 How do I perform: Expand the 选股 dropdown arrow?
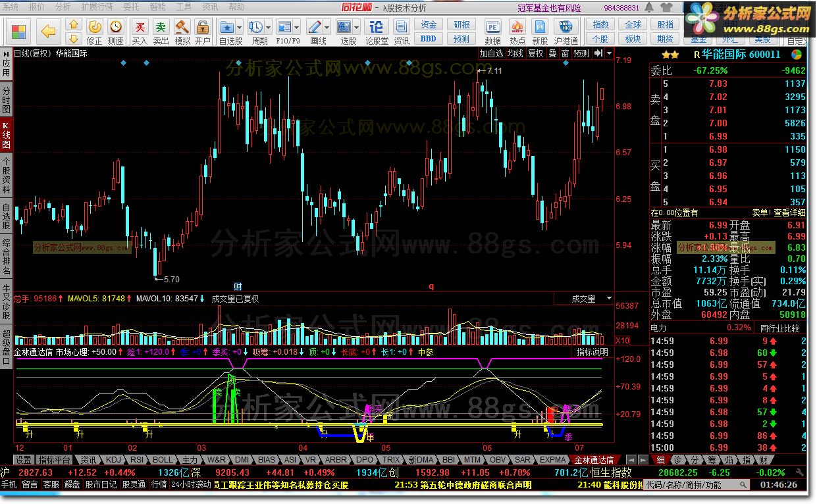pyautogui.click(x=357, y=28)
